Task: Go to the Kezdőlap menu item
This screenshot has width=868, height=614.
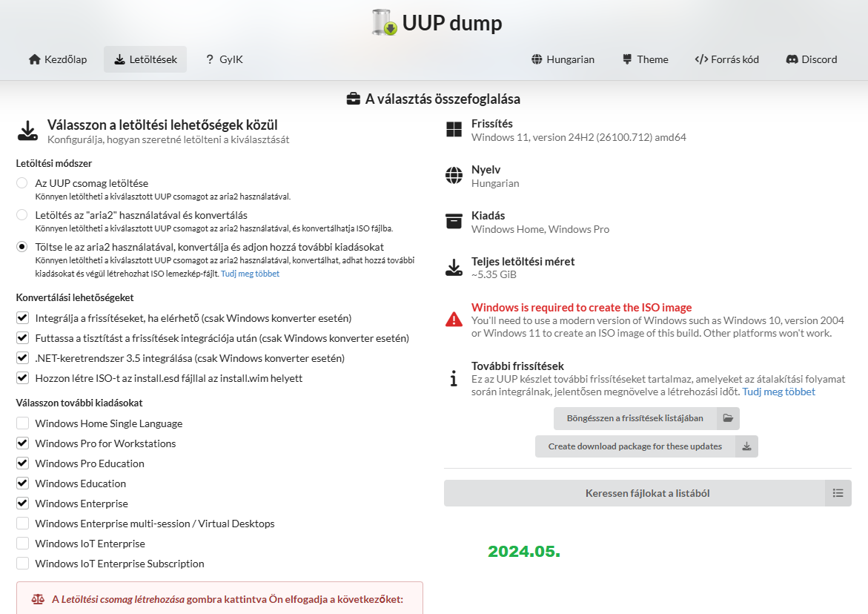Action: coord(58,59)
